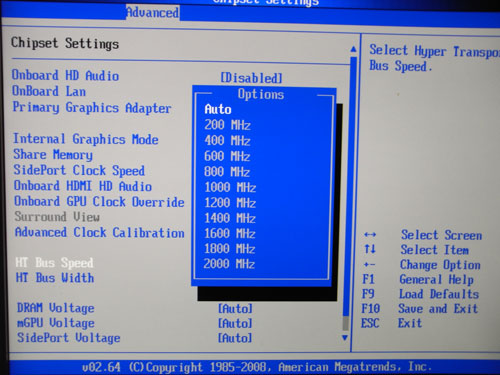Pick 2000 MHz bus speed option

[x=230, y=264]
